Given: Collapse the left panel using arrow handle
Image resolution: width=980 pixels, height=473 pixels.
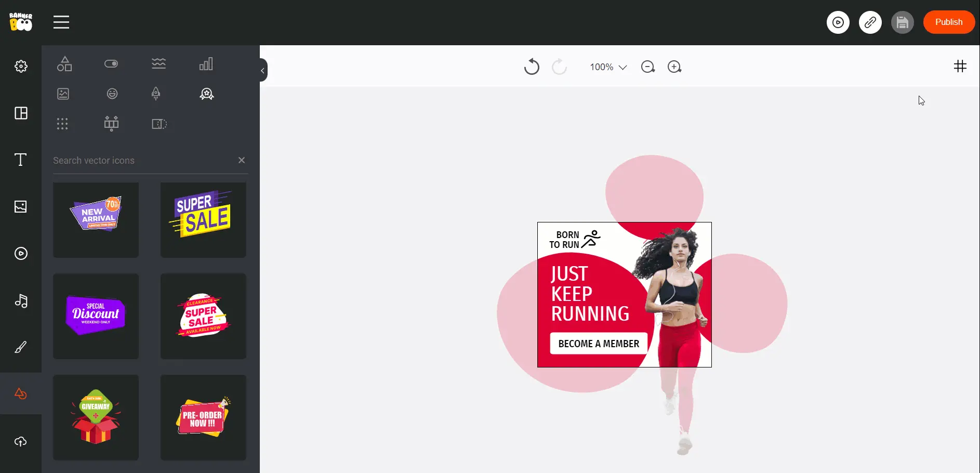Looking at the screenshot, I should [x=263, y=70].
